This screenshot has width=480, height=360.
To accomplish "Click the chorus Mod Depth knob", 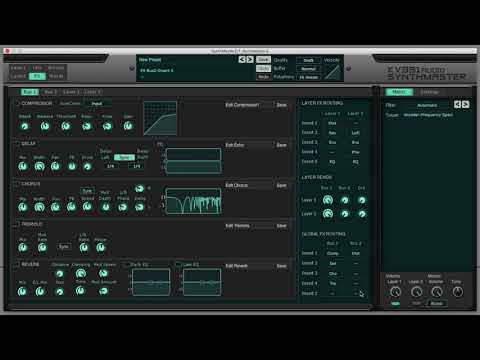I will (105, 207).
